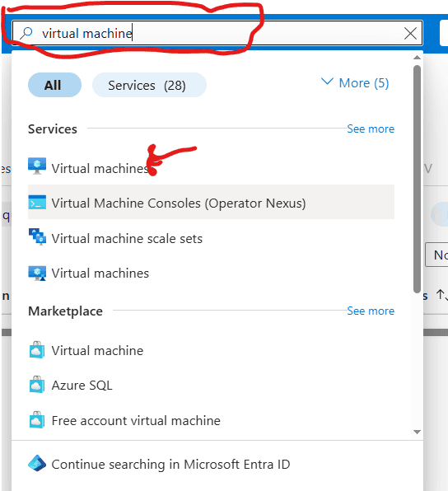Image resolution: width=448 pixels, height=491 pixels.
Task: Select the All filter pill
Action: (x=54, y=85)
